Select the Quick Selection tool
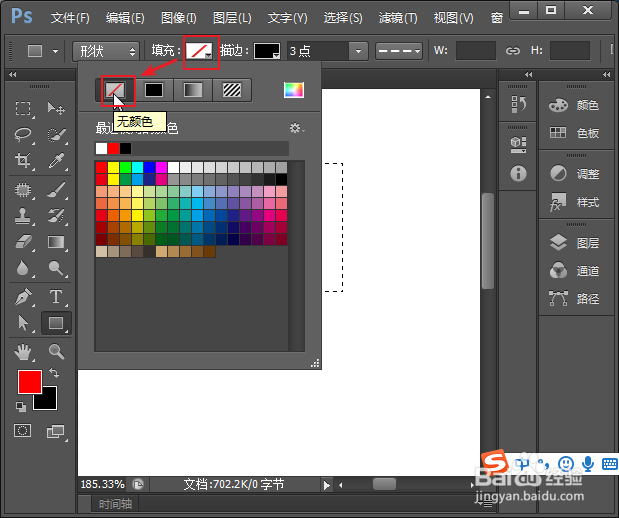Screen dimensions: 619x518 pos(56,134)
